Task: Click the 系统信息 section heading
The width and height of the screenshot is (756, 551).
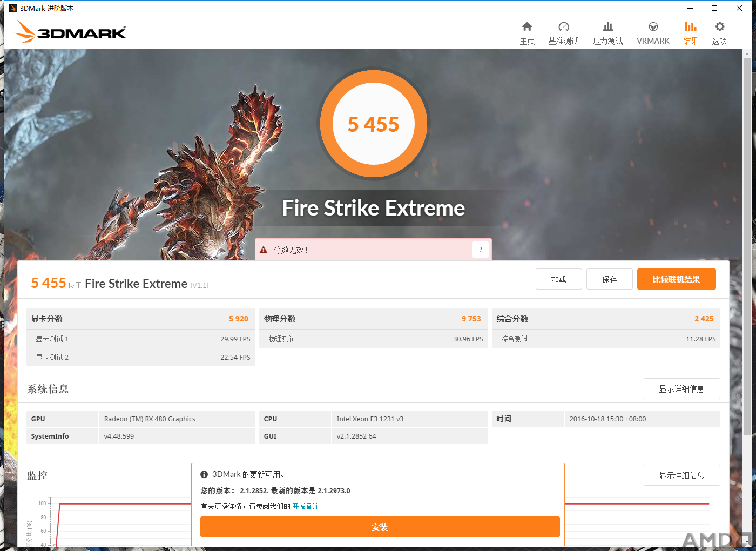Action: (x=48, y=389)
